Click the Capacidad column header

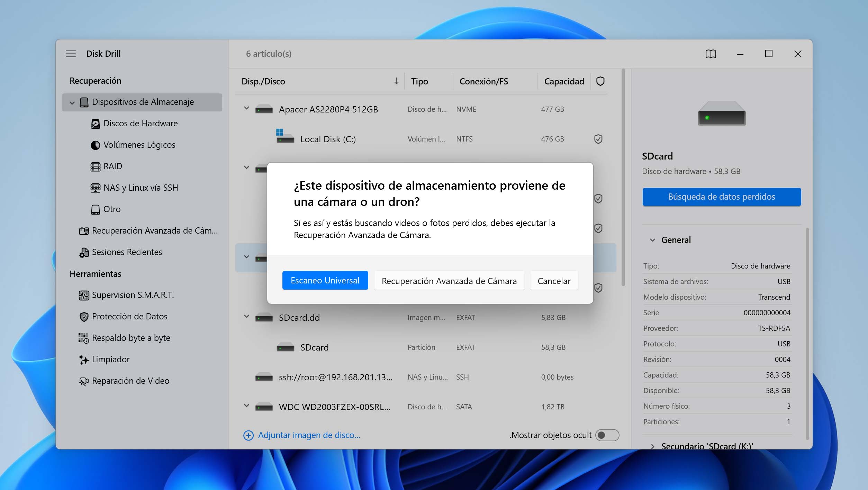point(564,81)
